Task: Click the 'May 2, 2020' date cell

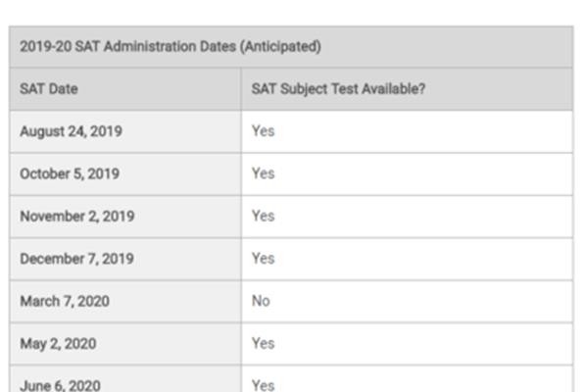Action: click(x=58, y=344)
